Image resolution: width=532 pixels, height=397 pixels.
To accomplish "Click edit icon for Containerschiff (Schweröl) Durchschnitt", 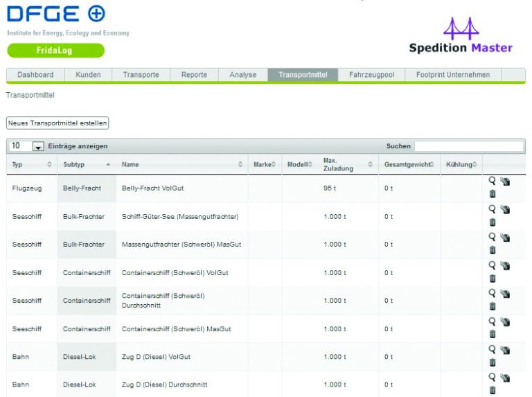I will point(505,294).
